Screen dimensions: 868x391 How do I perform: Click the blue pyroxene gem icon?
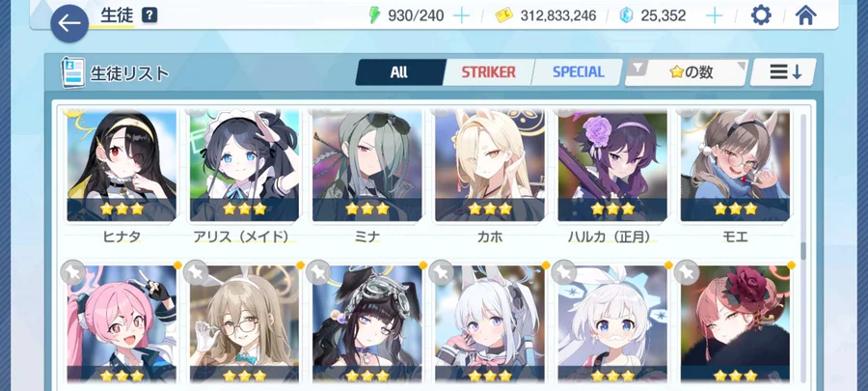[x=626, y=15]
